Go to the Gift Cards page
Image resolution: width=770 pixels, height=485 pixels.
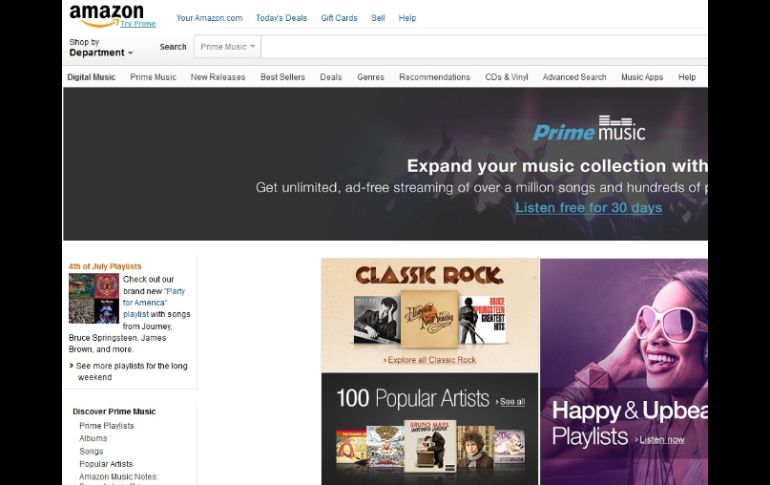pos(339,18)
